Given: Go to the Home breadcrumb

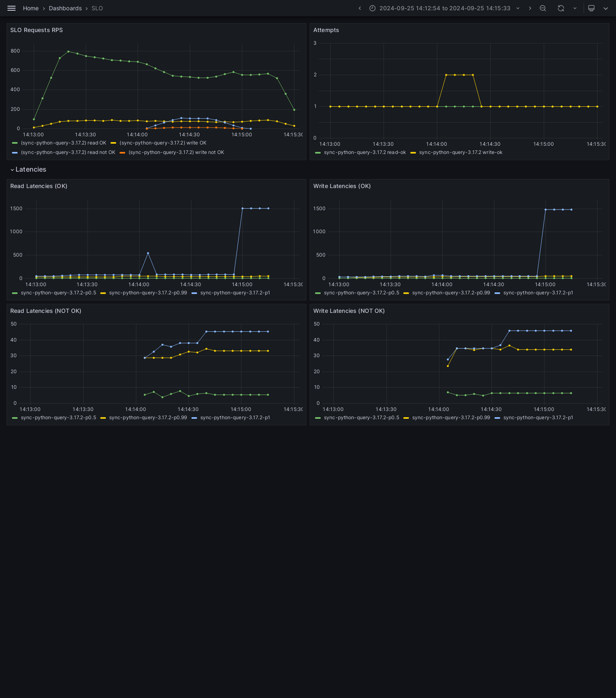Looking at the screenshot, I should (x=31, y=8).
